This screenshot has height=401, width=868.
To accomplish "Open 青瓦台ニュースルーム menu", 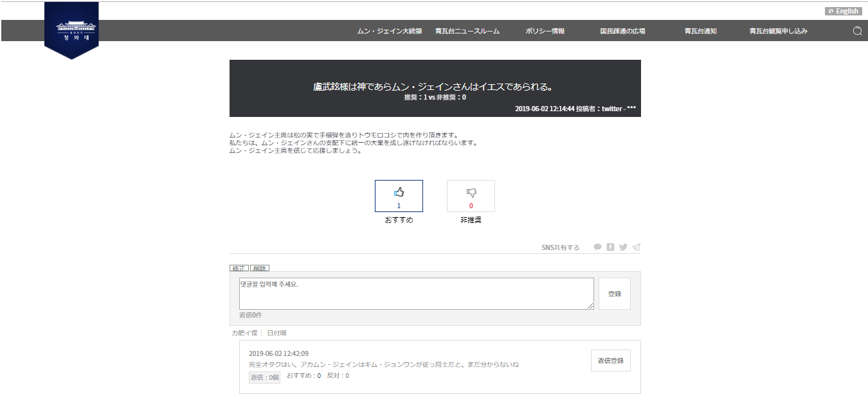I will click(x=467, y=31).
